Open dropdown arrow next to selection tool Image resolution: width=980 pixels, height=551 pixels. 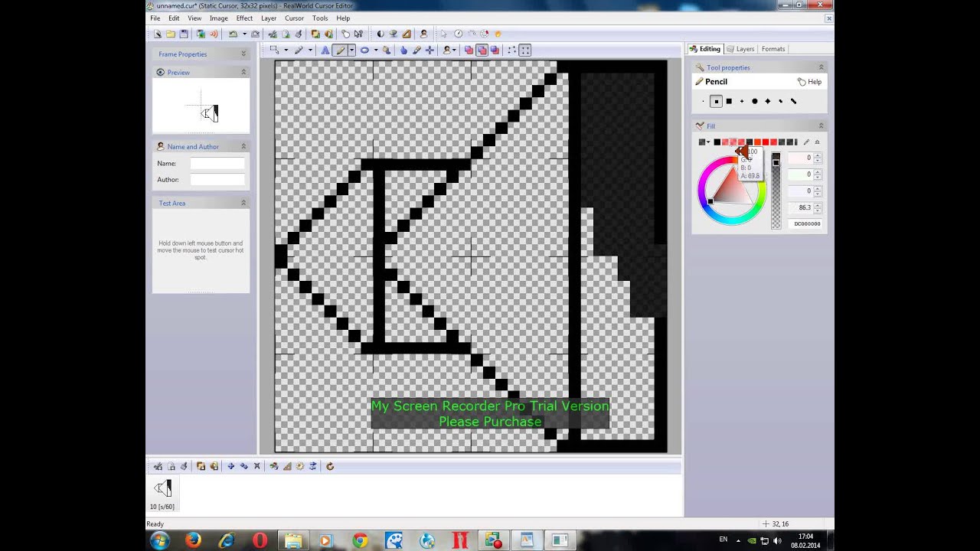(x=286, y=50)
